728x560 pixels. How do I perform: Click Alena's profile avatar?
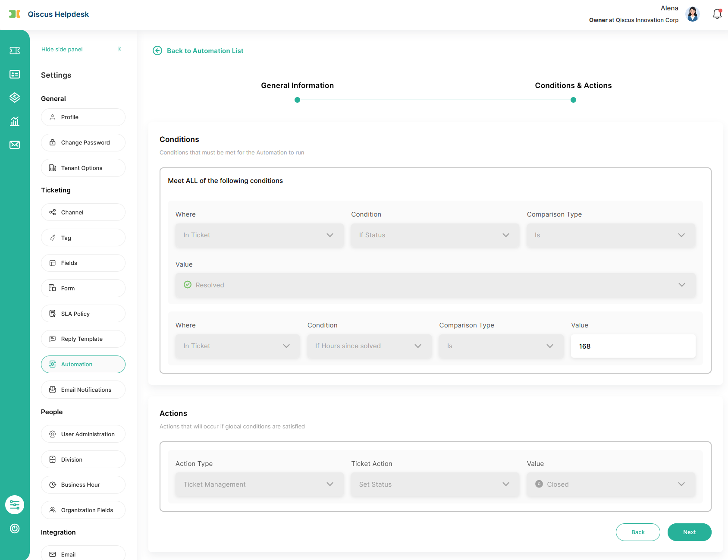click(x=693, y=14)
